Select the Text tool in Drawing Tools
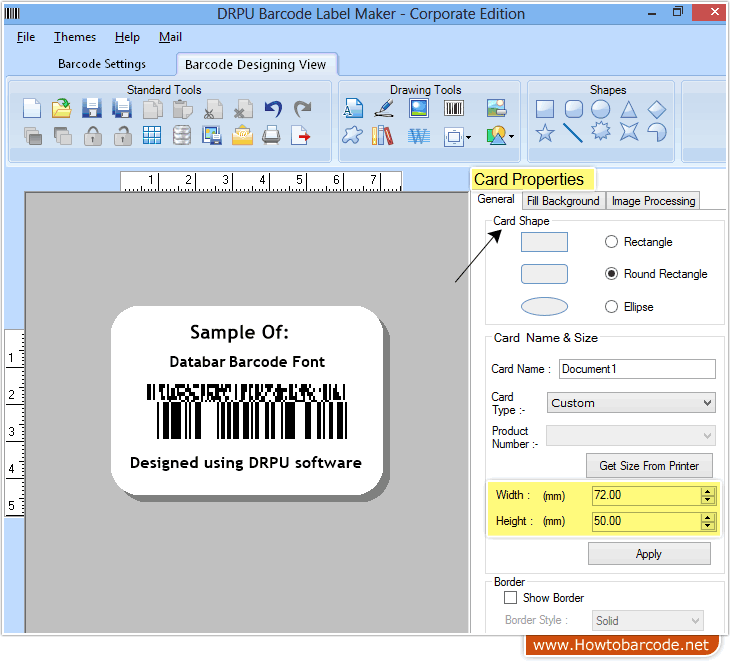 pos(353,108)
